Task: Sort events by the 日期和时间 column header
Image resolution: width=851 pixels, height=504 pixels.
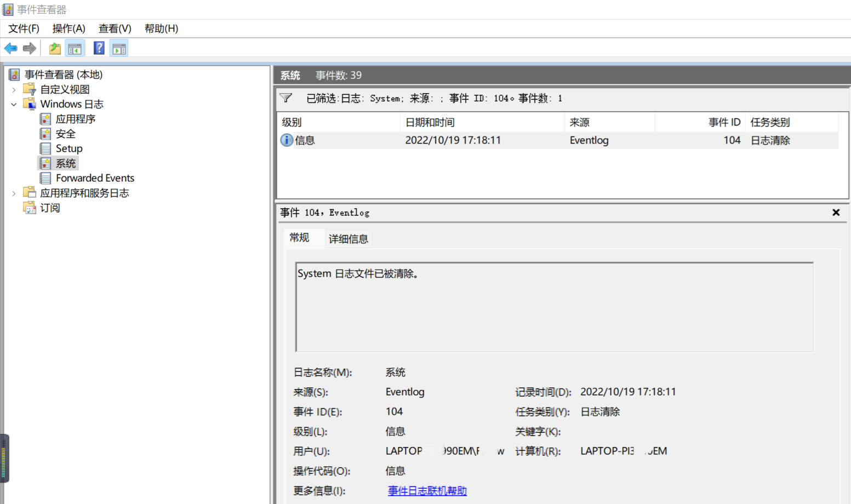Action: 429,122
